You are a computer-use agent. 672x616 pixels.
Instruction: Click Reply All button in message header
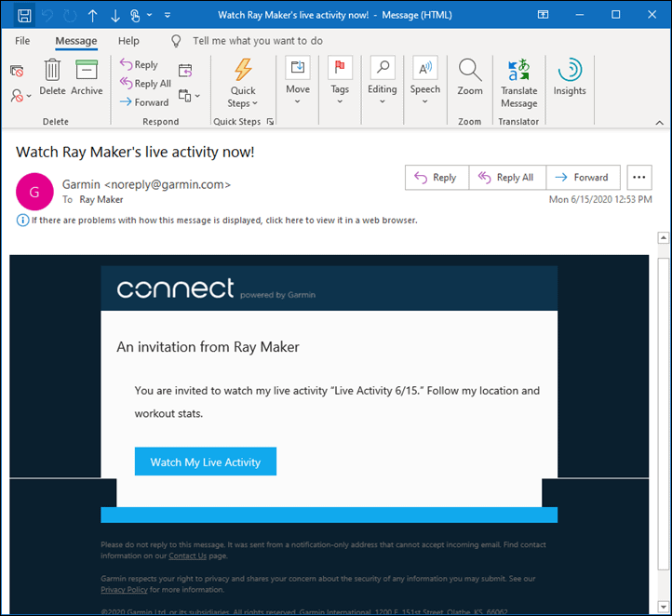507,178
